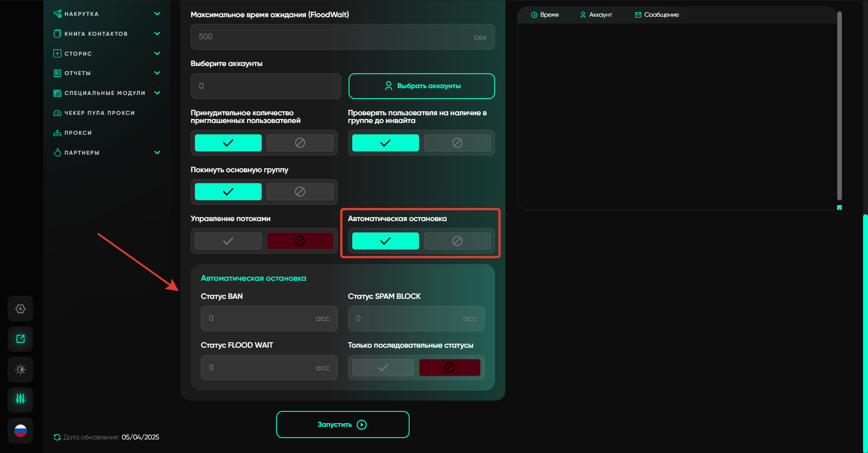
Task: Click the external link icon button
Action: 20,339
